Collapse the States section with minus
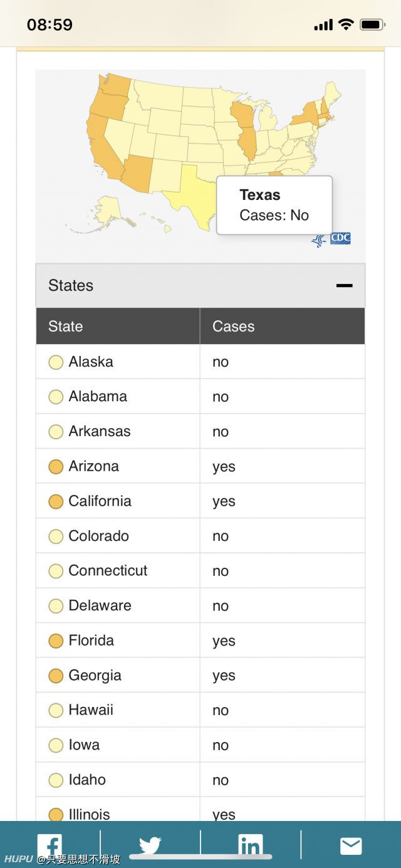This screenshot has width=401, height=868. [344, 286]
